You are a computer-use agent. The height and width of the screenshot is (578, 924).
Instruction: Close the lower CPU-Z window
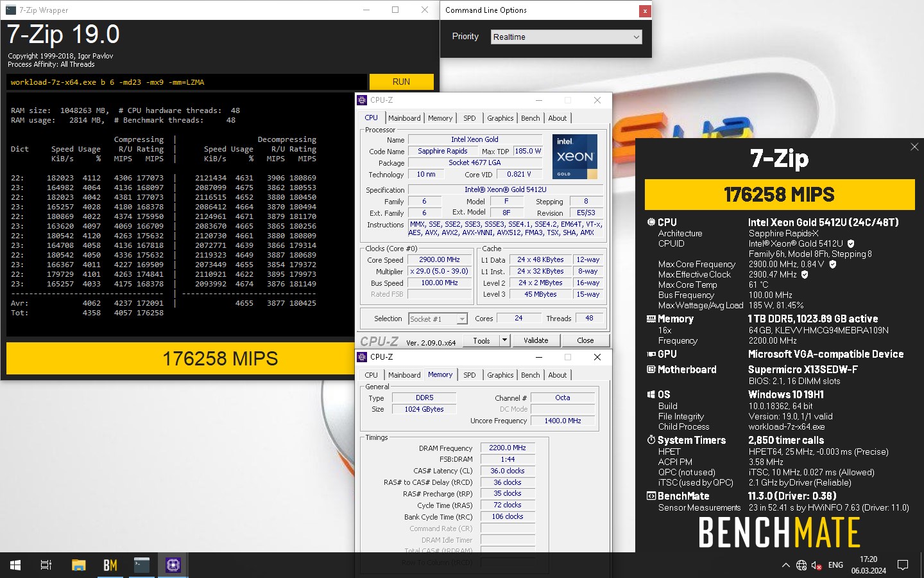point(597,357)
